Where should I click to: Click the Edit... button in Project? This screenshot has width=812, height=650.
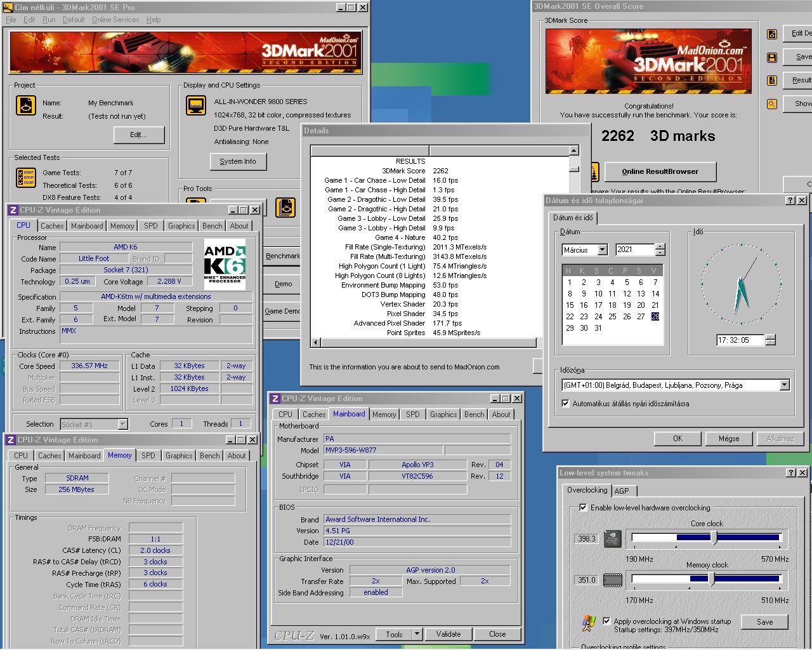139,135
